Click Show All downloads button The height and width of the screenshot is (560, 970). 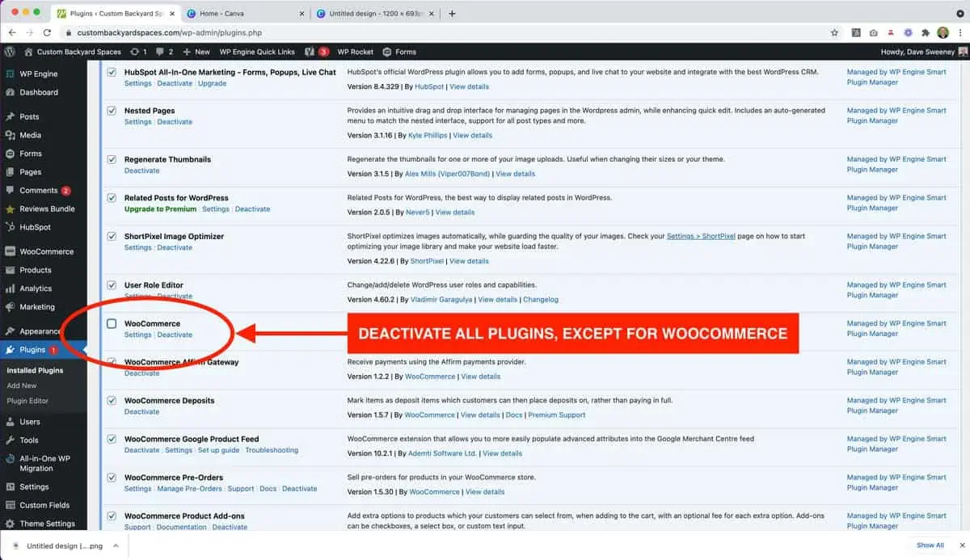click(930, 545)
